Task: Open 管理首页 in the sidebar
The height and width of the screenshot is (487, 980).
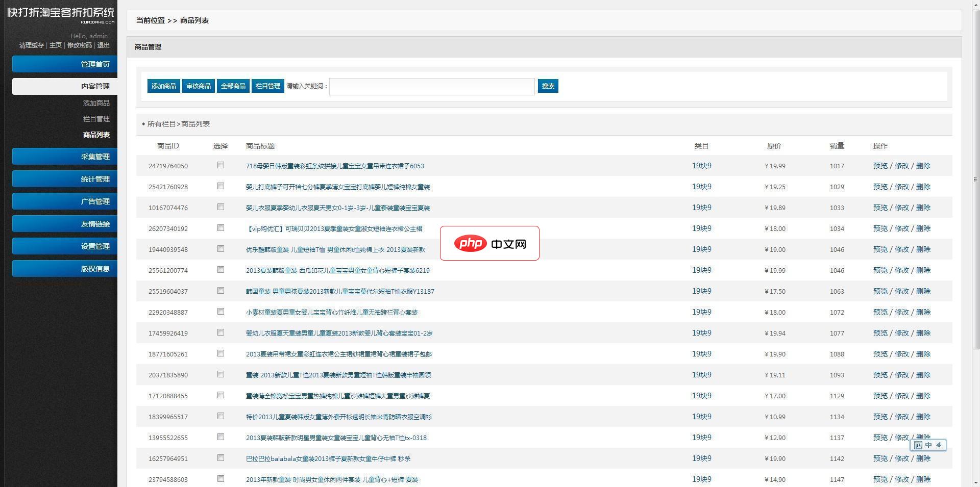Action: point(65,64)
